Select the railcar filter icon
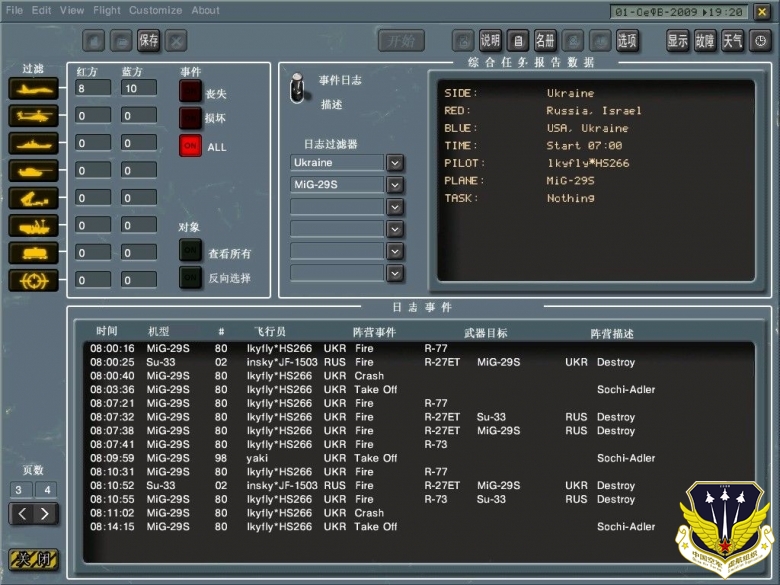The image size is (780, 585). coord(34,253)
